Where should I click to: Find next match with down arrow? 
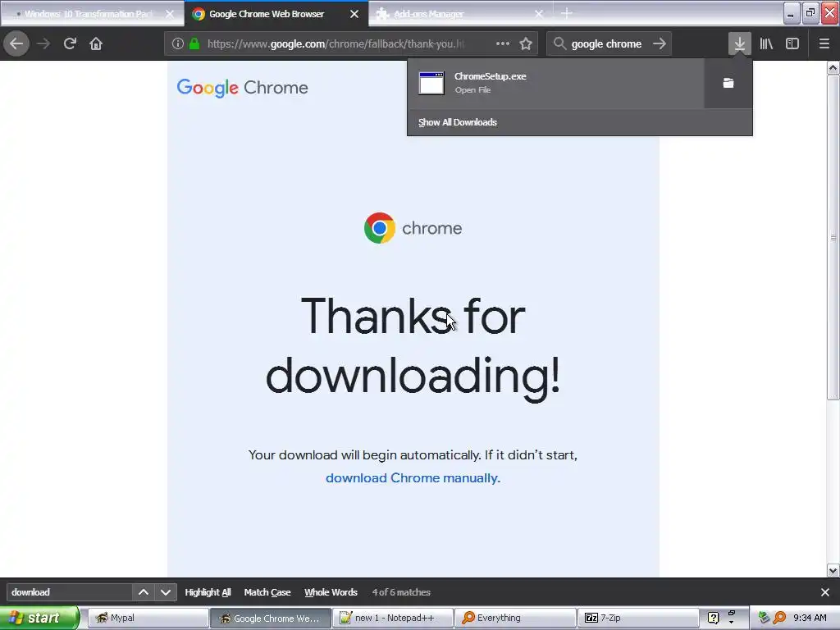click(x=166, y=592)
